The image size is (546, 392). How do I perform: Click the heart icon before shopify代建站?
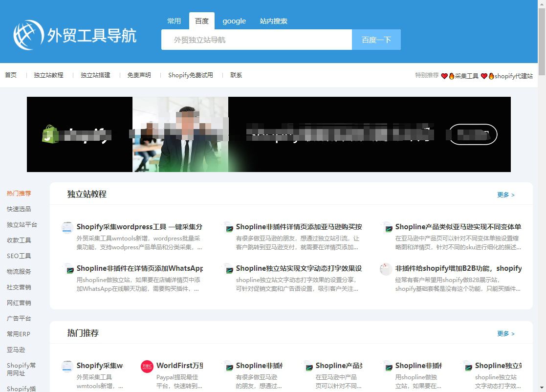click(x=484, y=76)
